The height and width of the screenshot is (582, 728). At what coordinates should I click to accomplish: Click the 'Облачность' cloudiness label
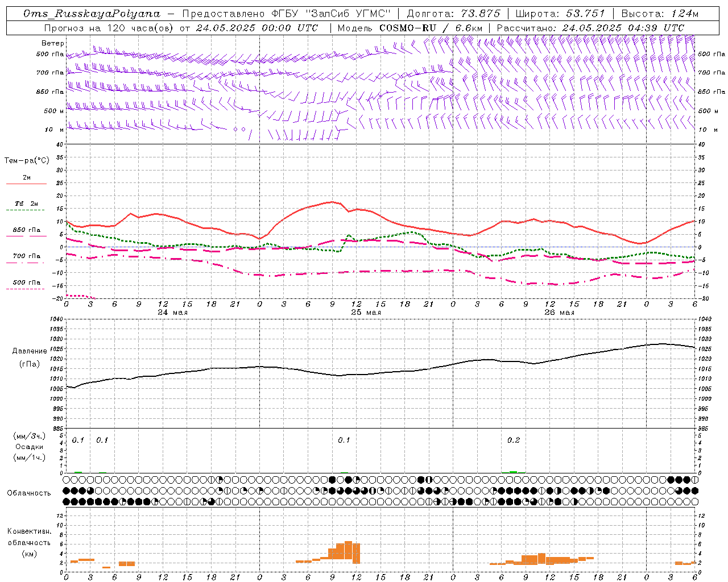29,493
